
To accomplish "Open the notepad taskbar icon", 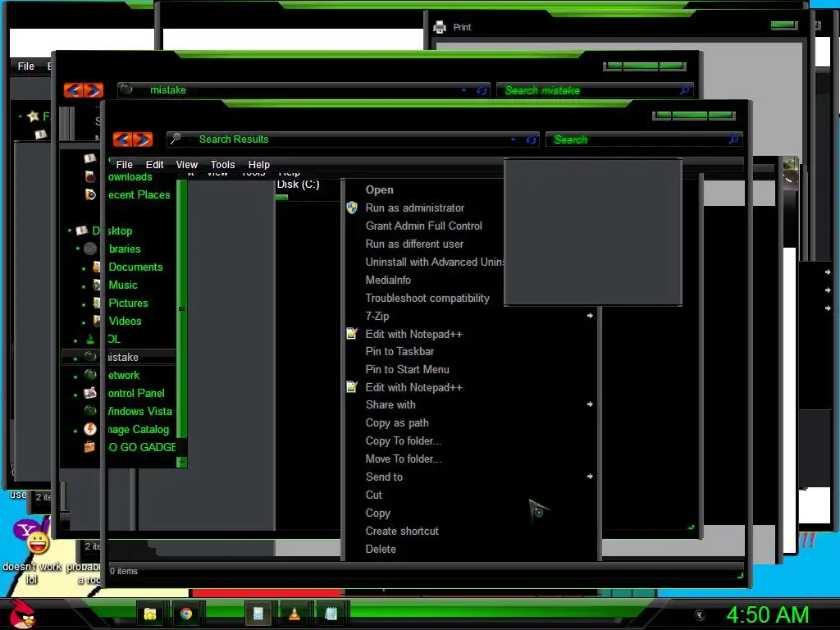I will [x=331, y=614].
